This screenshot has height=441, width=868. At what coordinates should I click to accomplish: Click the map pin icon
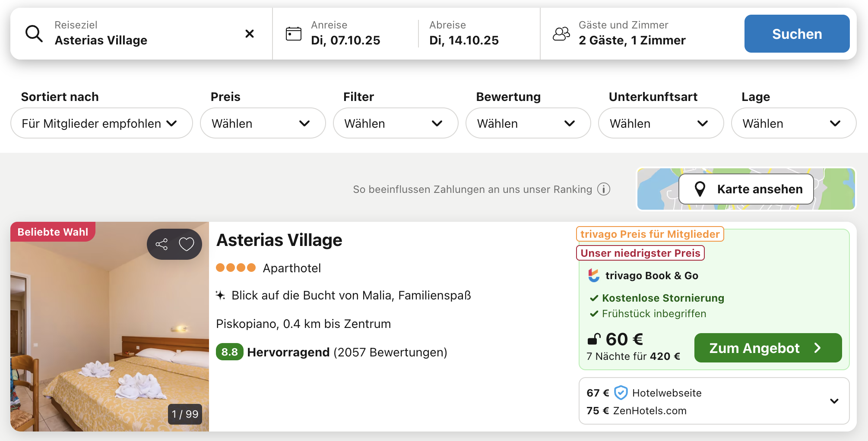700,189
